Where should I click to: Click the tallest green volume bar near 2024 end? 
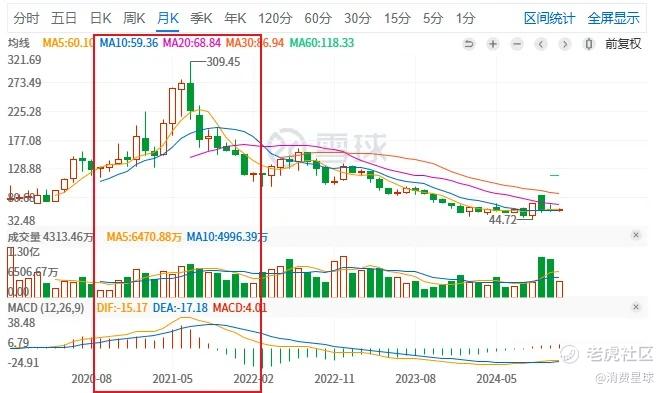point(542,277)
